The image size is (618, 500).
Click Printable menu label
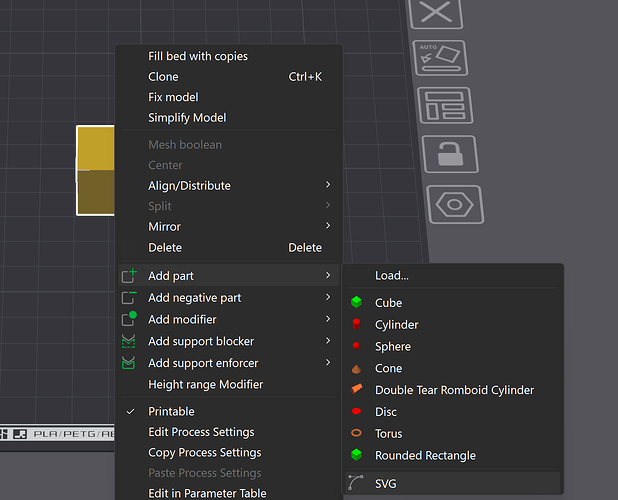(x=171, y=411)
